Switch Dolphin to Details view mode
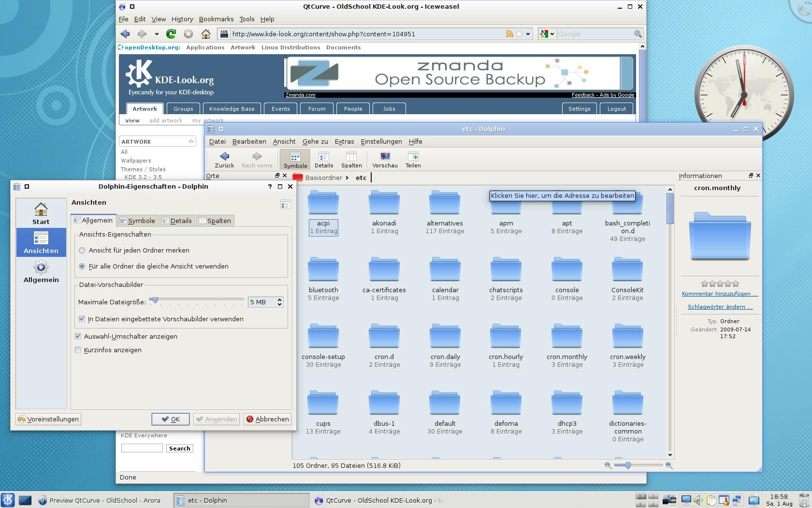 click(x=323, y=159)
